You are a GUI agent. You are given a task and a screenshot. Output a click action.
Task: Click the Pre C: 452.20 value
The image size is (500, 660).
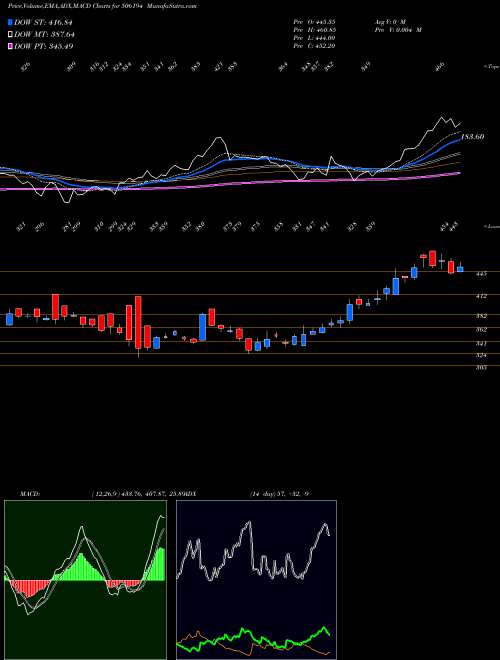(314, 46)
